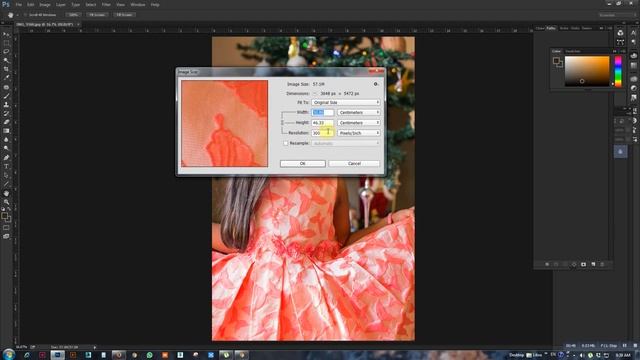640x360 pixels.
Task: Toggle Scroll All Windows checkbox
Action: pos(25,15)
